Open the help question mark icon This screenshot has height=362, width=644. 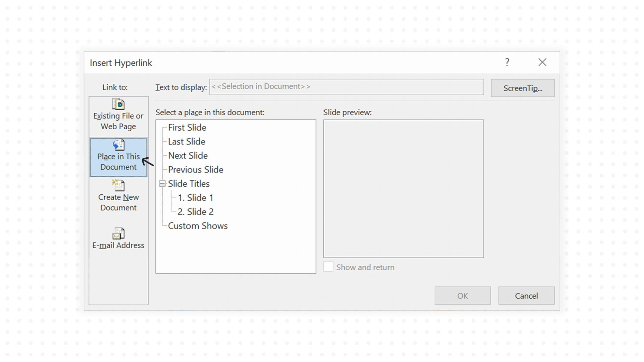pyautogui.click(x=507, y=62)
